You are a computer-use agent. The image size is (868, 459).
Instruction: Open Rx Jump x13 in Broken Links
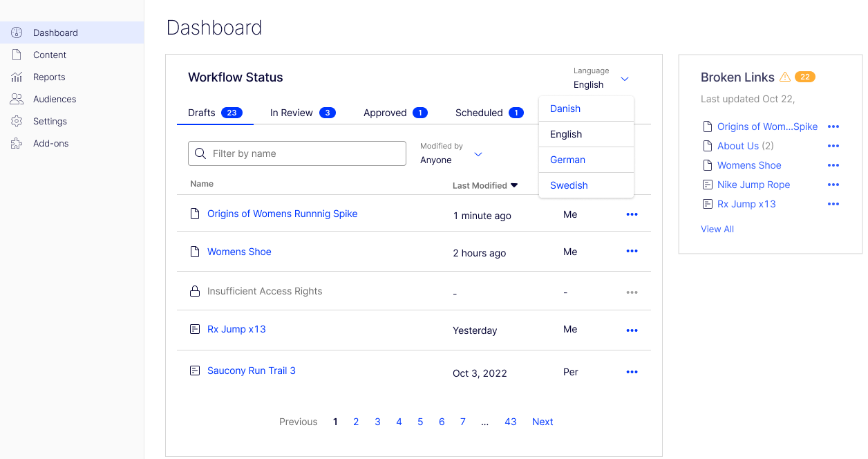pyautogui.click(x=746, y=204)
